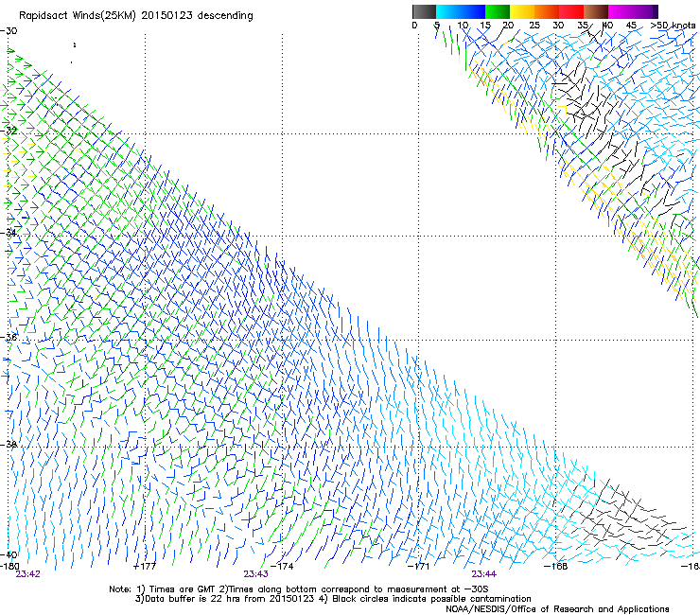
Task: Click the -168 longitude axis label
Action: pyautogui.click(x=556, y=566)
